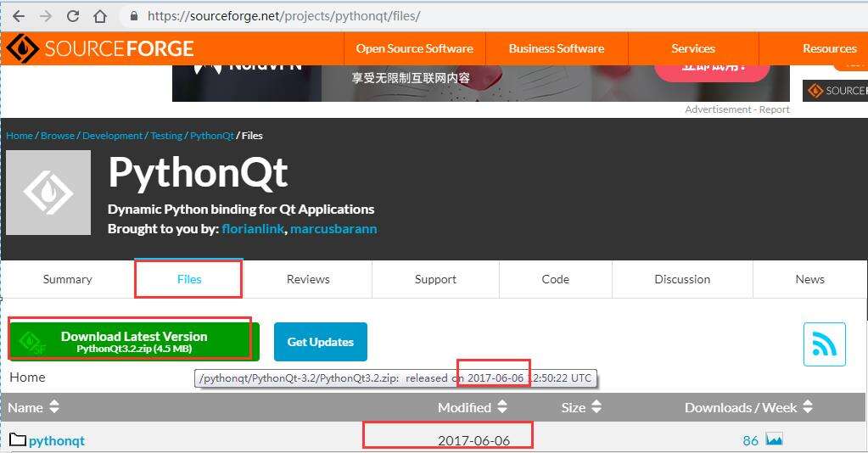Screen dimensions: 868x453
Task: Sort files by the Name column arrows
Action: coord(54,407)
